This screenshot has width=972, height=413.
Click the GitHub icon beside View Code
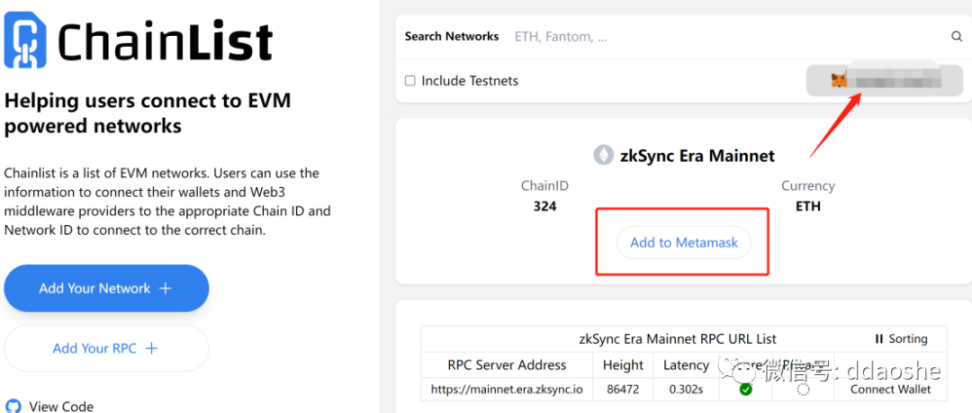[13, 406]
